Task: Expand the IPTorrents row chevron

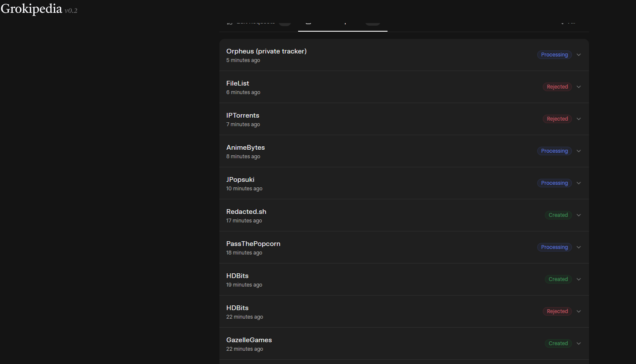Action: tap(579, 119)
